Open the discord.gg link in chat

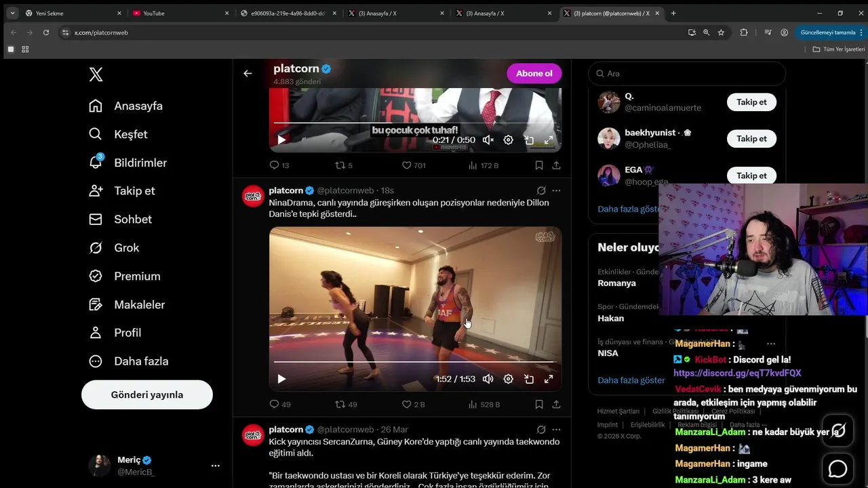tap(737, 373)
